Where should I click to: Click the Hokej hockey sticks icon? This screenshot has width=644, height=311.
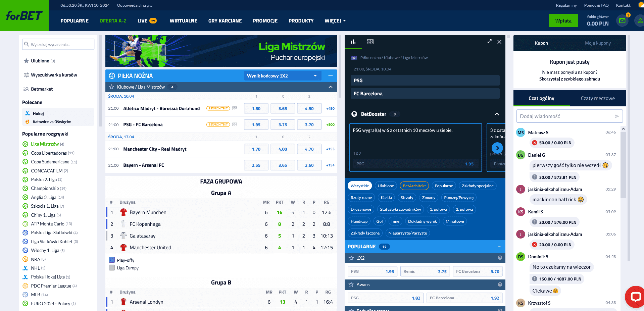pos(27,113)
